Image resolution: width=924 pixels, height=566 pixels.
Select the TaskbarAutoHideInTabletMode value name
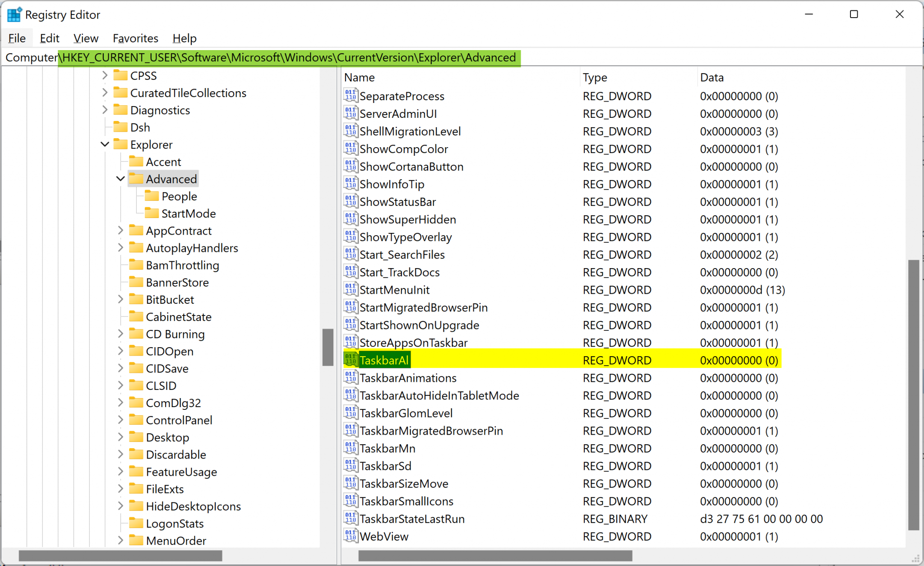(439, 395)
